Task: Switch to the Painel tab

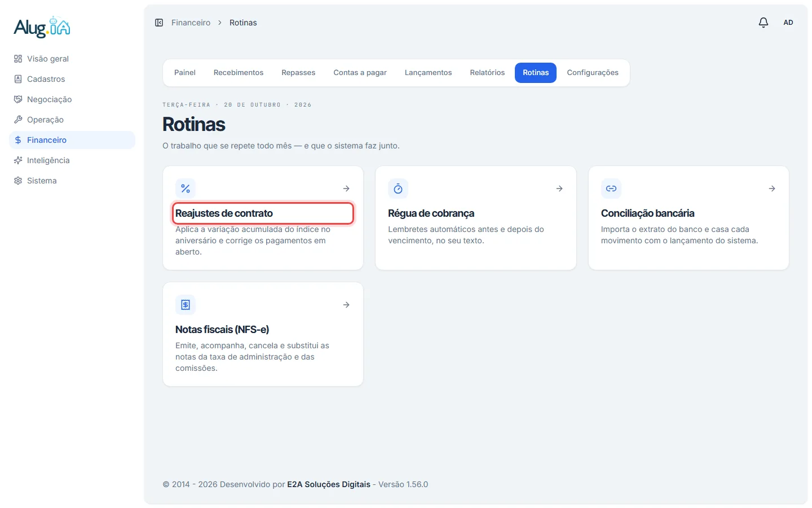Action: [185, 73]
